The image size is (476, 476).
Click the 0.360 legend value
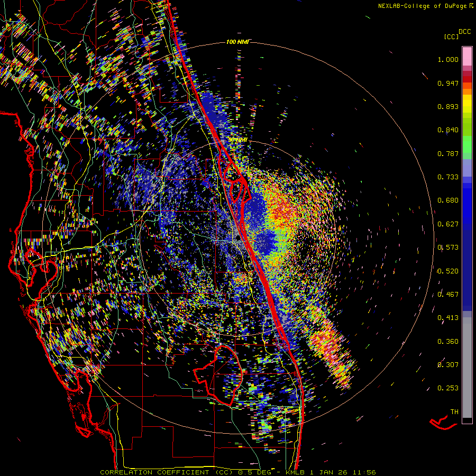(x=448, y=342)
